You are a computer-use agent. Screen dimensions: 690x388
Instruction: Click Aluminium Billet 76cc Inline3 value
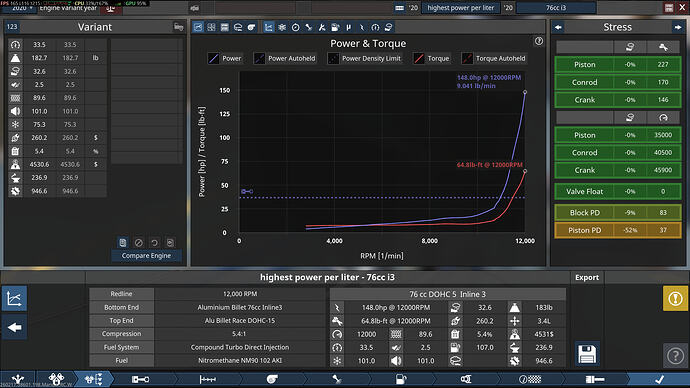pyautogui.click(x=240, y=307)
